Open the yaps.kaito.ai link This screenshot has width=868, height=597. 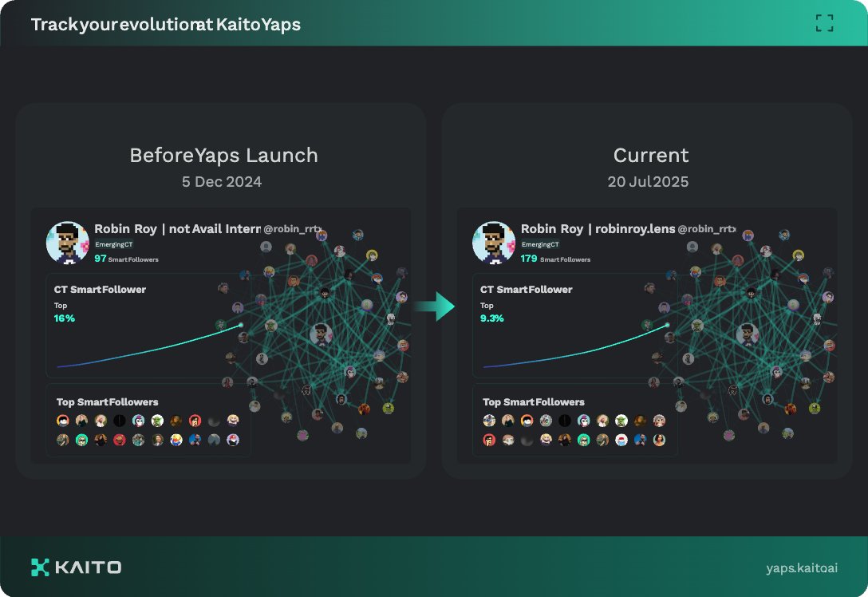802,567
